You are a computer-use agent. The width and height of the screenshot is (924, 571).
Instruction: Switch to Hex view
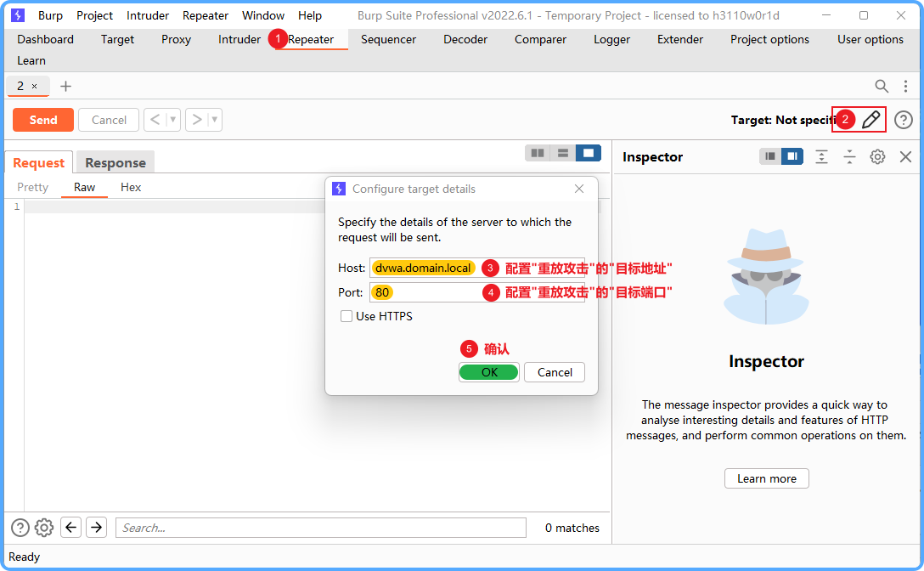(131, 187)
